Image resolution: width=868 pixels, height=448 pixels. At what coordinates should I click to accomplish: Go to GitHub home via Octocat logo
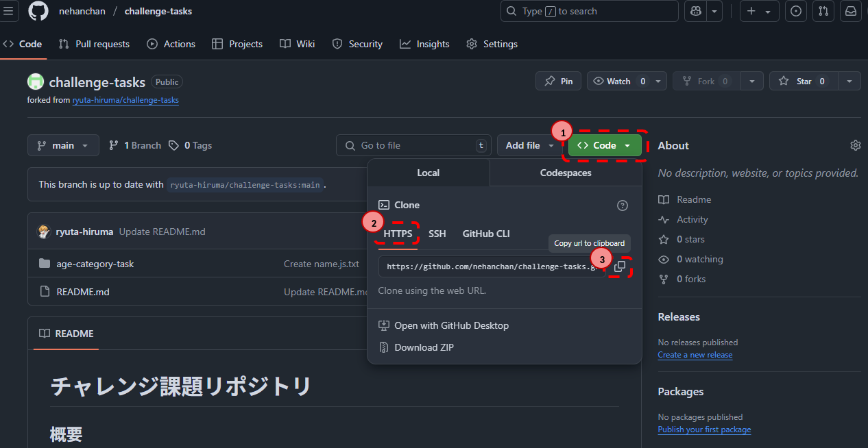pos(38,11)
